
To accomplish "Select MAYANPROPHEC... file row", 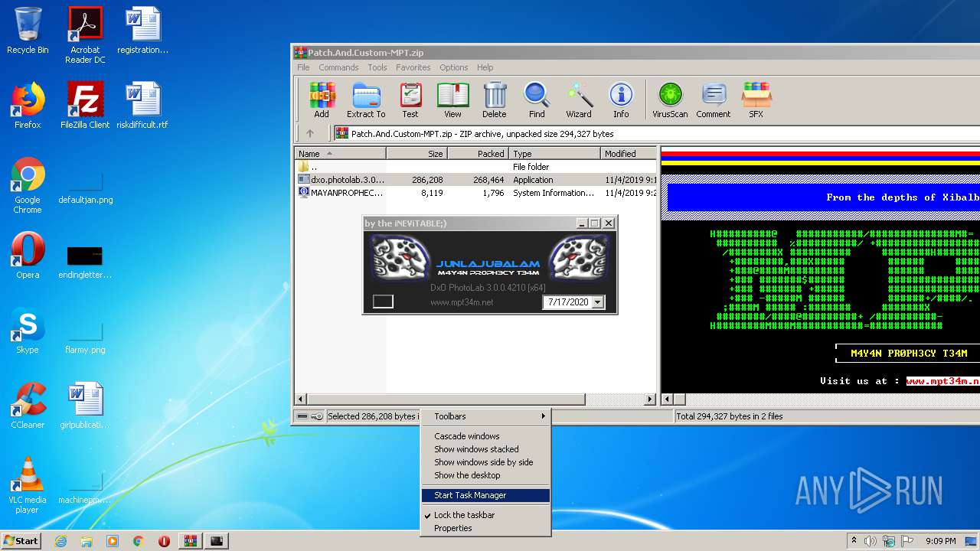I will coord(475,193).
